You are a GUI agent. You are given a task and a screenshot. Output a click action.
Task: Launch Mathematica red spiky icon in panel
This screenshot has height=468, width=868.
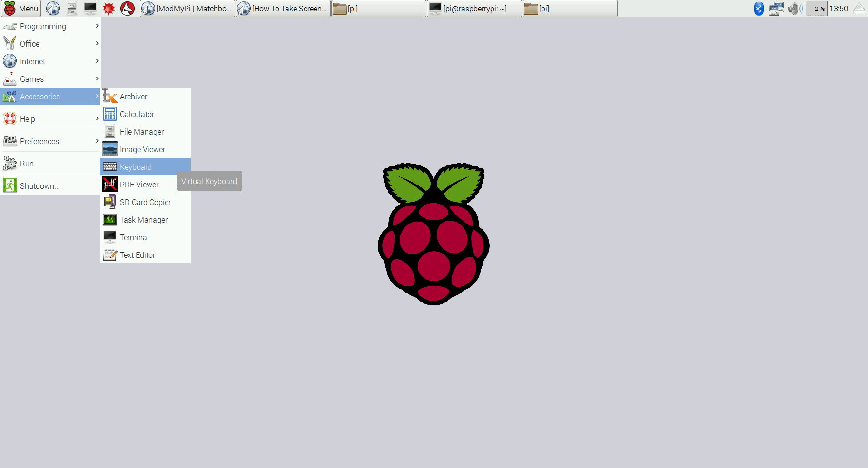pyautogui.click(x=109, y=9)
